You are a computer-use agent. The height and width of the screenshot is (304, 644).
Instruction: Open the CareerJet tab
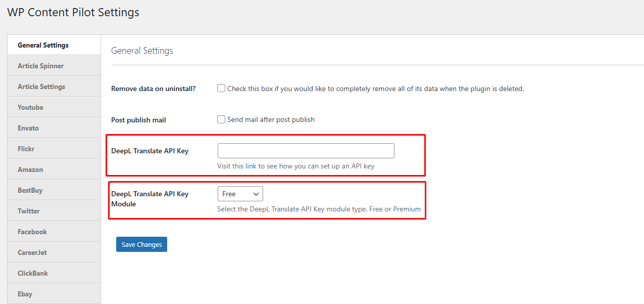coord(54,252)
